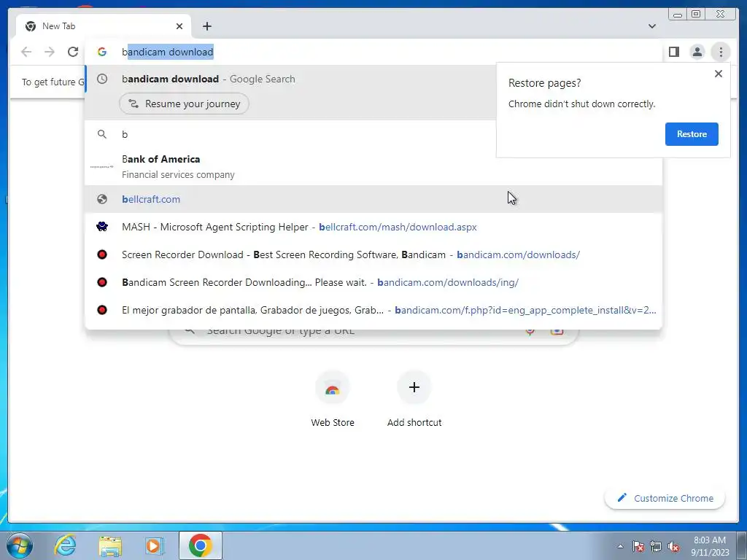Show hidden tray icons arrow
747x560 pixels.
point(620,546)
